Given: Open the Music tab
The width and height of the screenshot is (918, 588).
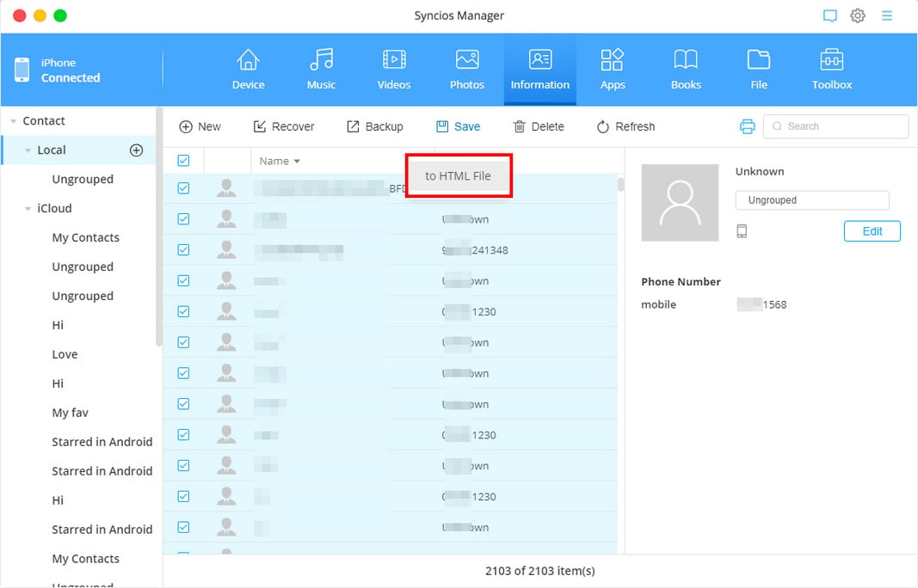Looking at the screenshot, I should 321,70.
